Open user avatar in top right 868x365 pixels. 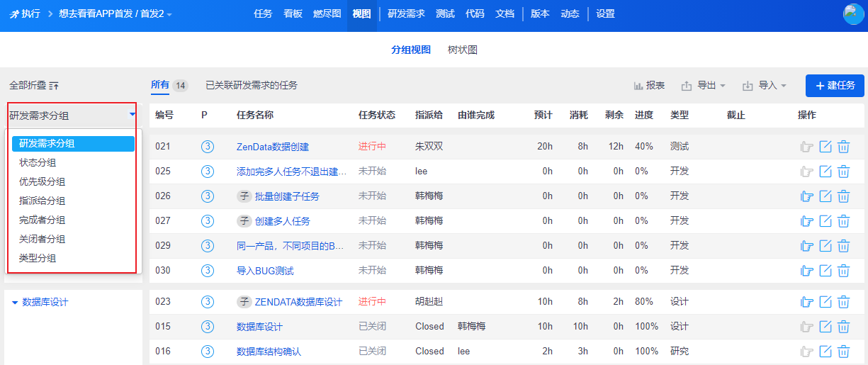tap(853, 14)
